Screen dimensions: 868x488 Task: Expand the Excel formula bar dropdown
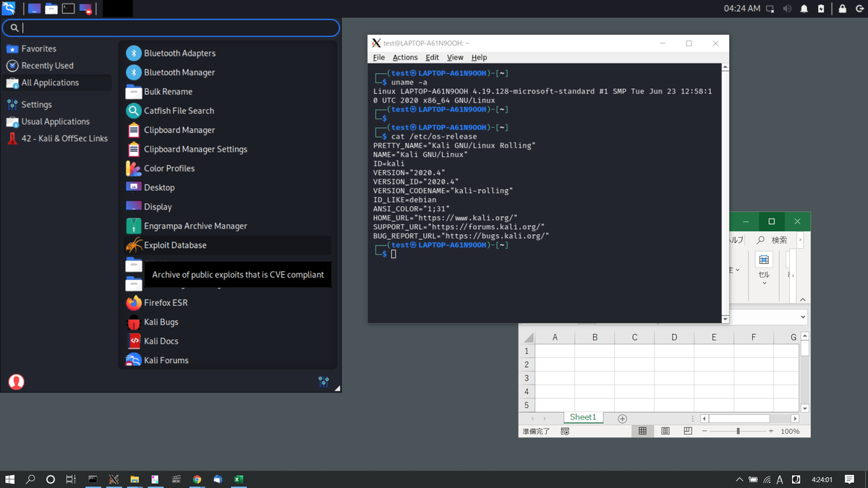(803, 317)
